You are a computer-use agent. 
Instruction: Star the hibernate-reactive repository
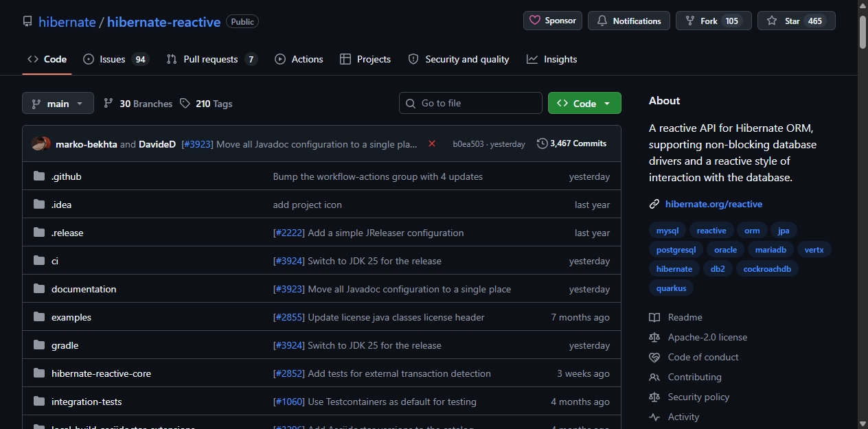pos(796,21)
